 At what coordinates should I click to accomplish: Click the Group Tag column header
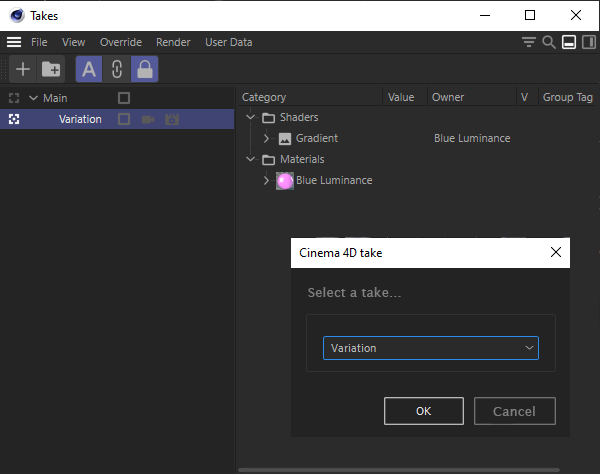coord(567,97)
